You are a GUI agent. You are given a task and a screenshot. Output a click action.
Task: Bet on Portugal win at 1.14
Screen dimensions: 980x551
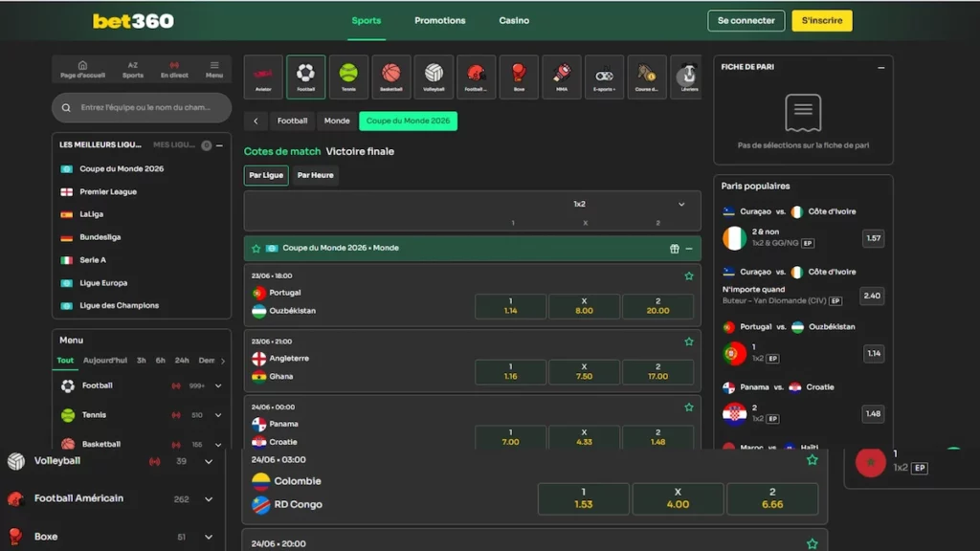[511, 306]
